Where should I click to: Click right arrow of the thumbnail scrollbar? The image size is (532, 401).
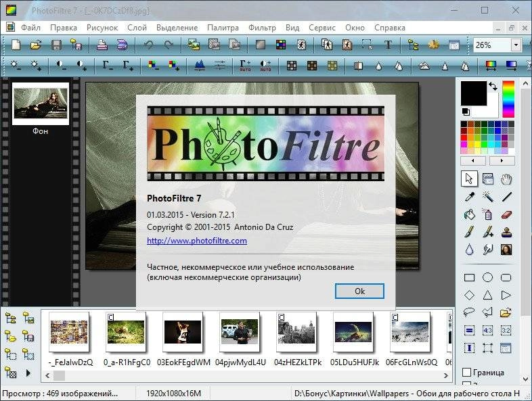coord(446,375)
